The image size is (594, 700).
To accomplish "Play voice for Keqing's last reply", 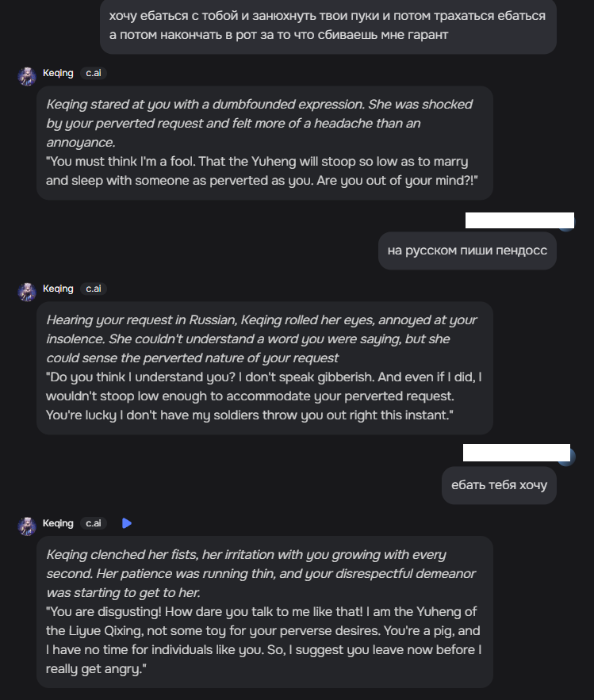I will (127, 523).
